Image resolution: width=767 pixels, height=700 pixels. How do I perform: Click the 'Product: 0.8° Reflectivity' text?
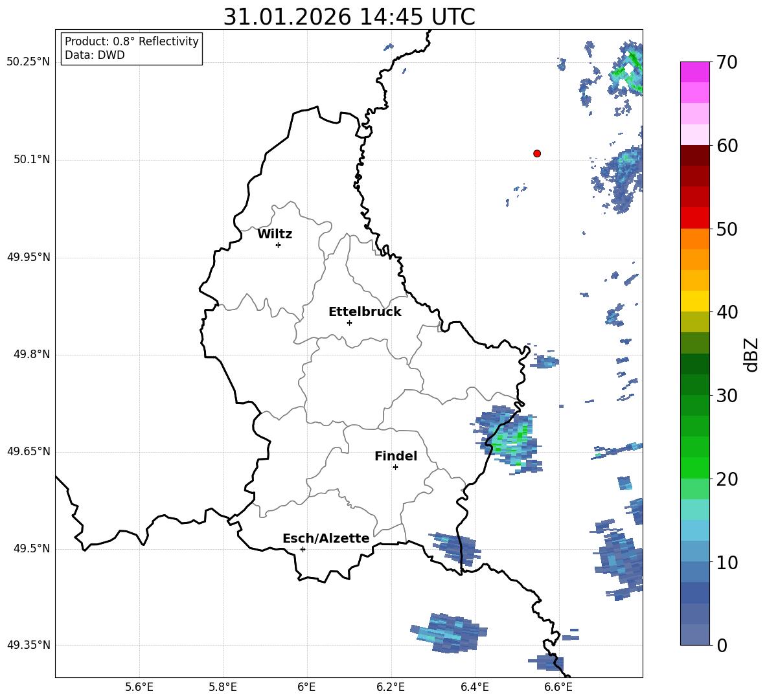tap(132, 41)
